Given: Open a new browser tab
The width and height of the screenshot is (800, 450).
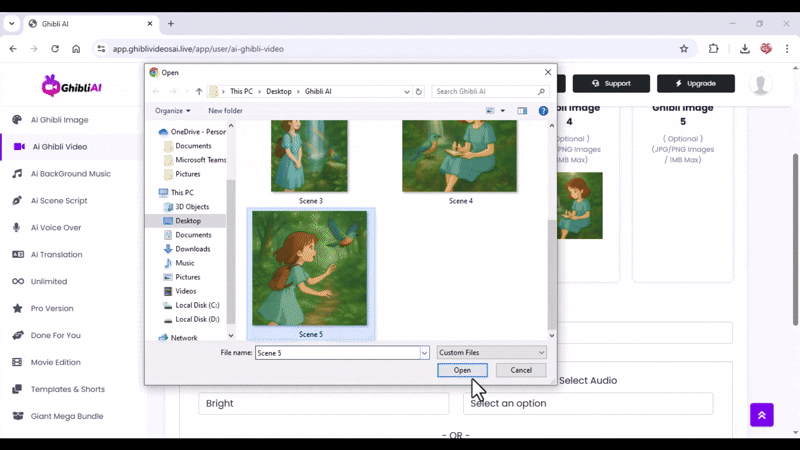Looking at the screenshot, I should click(171, 24).
